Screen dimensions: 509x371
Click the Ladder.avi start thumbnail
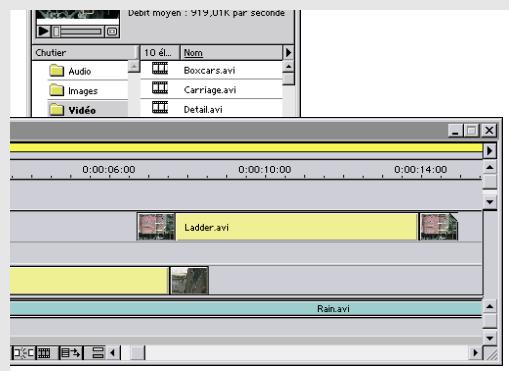click(157, 227)
